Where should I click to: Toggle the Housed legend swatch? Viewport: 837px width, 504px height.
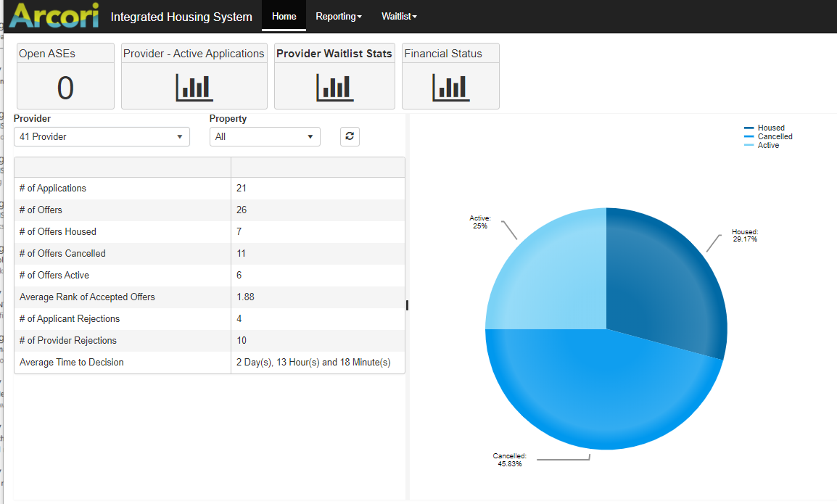coord(749,128)
